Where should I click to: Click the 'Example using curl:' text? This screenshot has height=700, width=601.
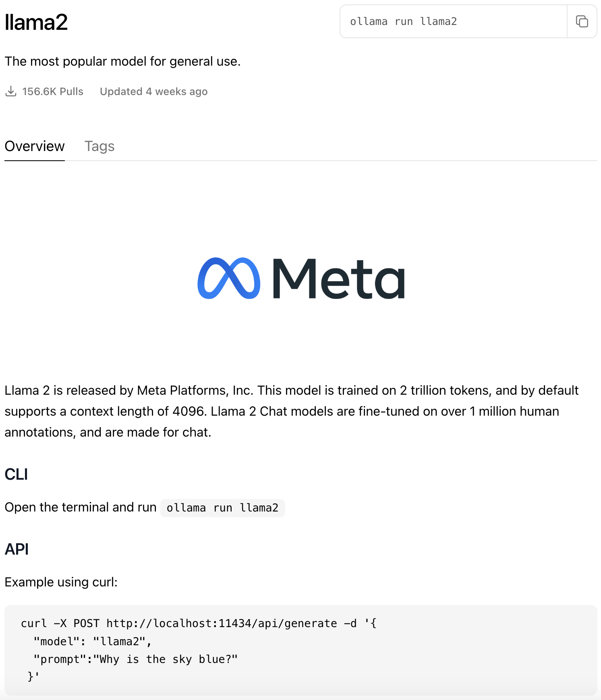click(61, 582)
